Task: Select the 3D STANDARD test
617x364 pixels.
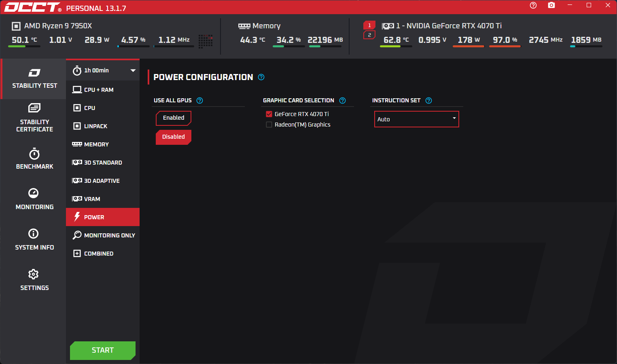Action: pos(103,163)
